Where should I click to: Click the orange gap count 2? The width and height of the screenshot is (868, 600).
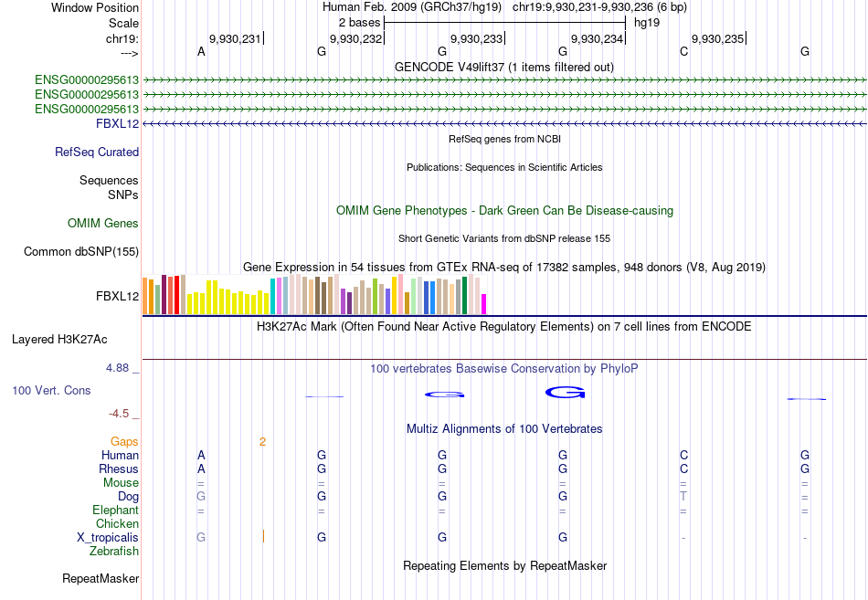coord(262,441)
